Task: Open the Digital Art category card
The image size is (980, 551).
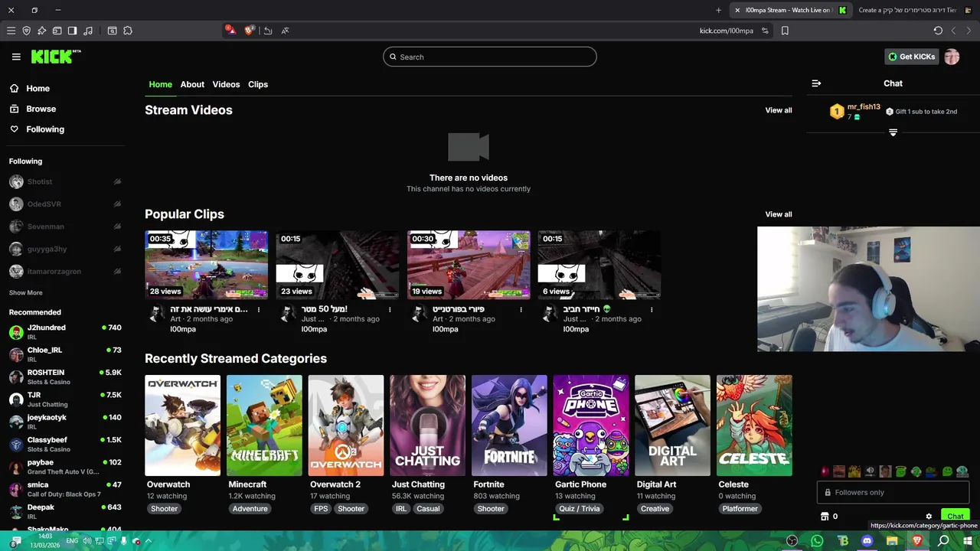Action: tap(672, 425)
